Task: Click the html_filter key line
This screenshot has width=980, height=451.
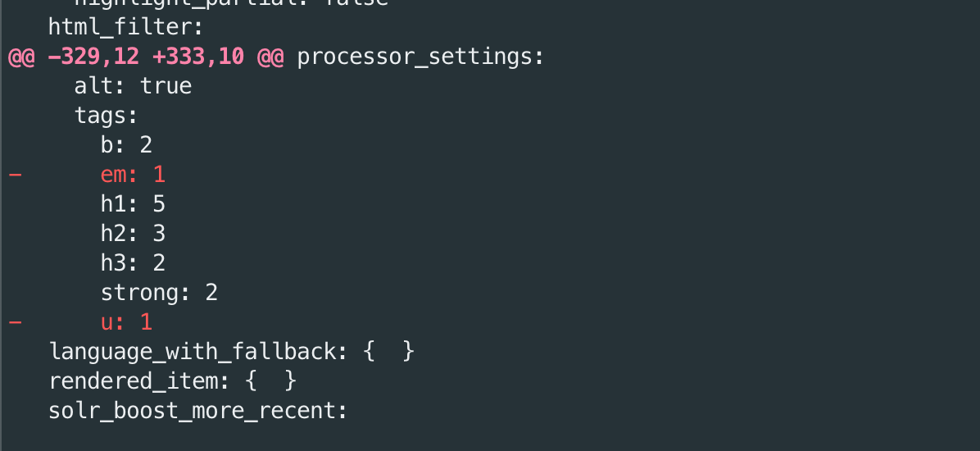Action: 125,27
